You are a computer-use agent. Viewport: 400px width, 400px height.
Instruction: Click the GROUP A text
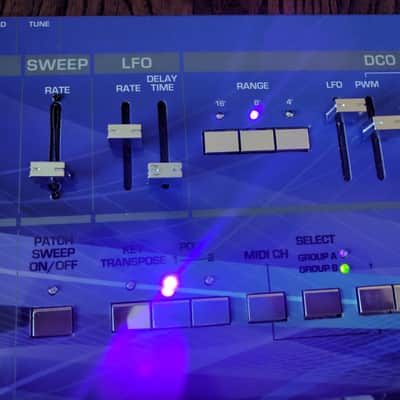point(317,257)
